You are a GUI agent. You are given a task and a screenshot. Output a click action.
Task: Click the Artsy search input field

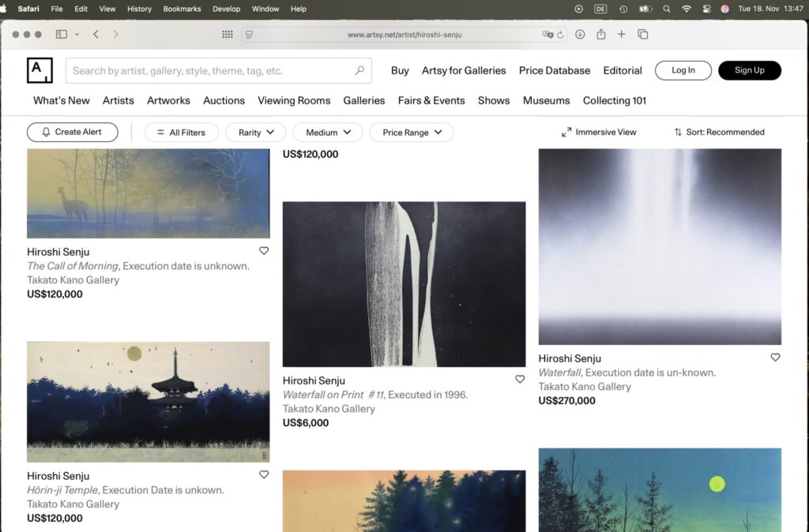click(209, 70)
